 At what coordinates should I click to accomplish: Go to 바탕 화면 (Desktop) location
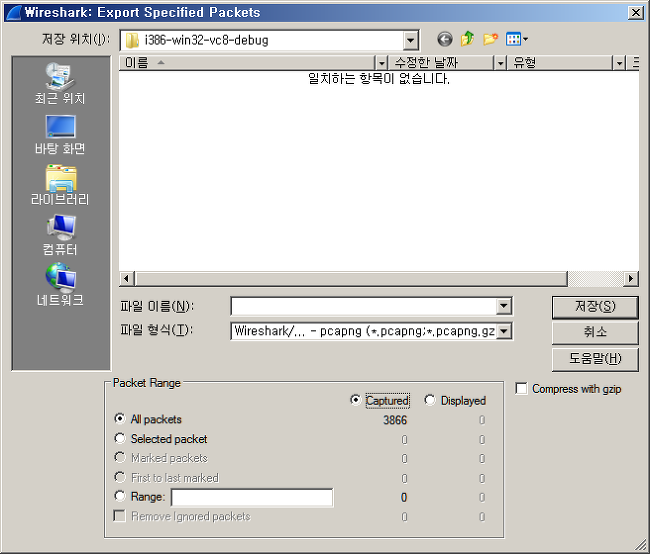point(60,134)
